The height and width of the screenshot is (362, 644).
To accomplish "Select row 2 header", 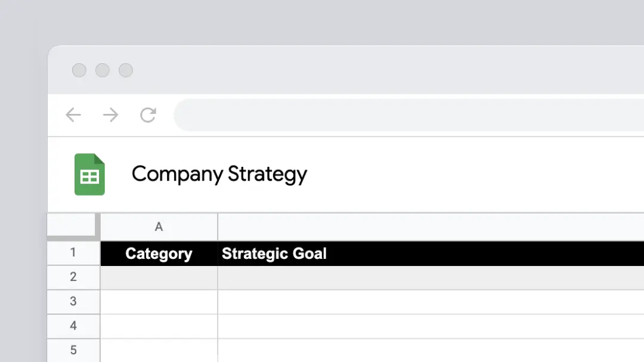I will pyautogui.click(x=73, y=277).
